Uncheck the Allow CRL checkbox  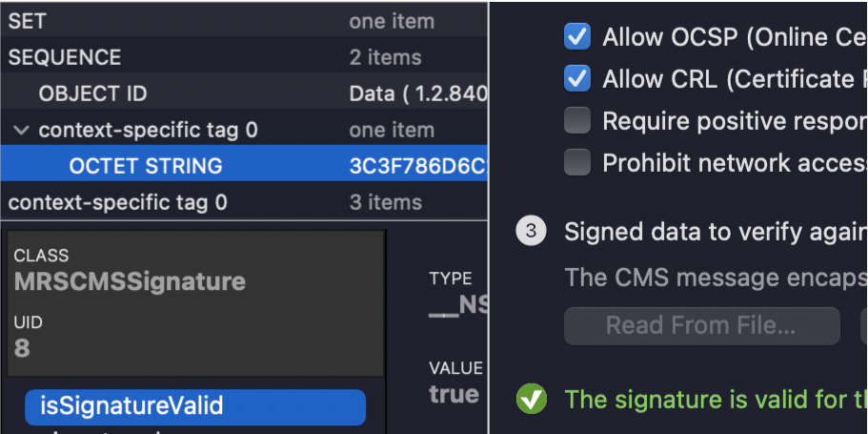[x=576, y=79]
